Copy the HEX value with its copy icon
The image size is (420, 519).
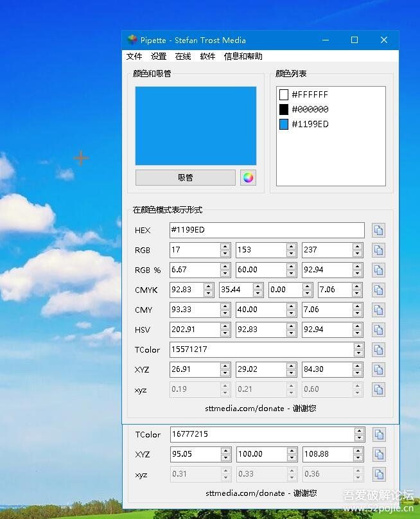click(378, 230)
